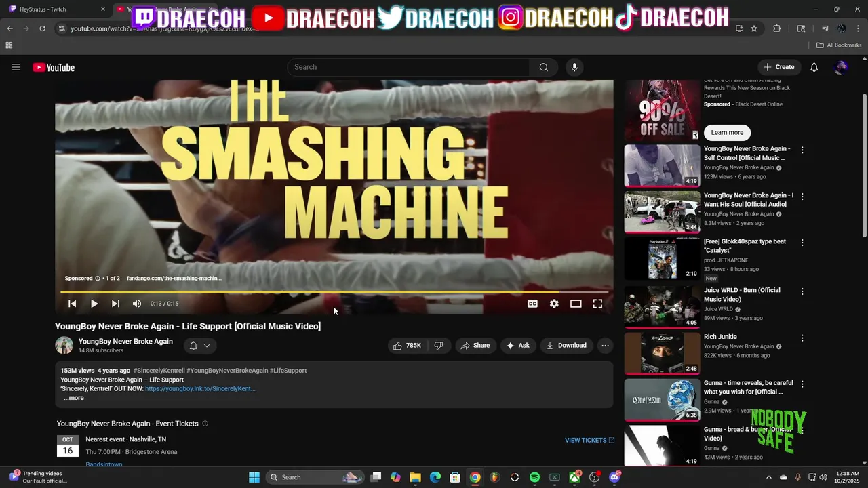The height and width of the screenshot is (488, 868).
Task: Open options for I Want His Soul video
Action: [802, 197]
